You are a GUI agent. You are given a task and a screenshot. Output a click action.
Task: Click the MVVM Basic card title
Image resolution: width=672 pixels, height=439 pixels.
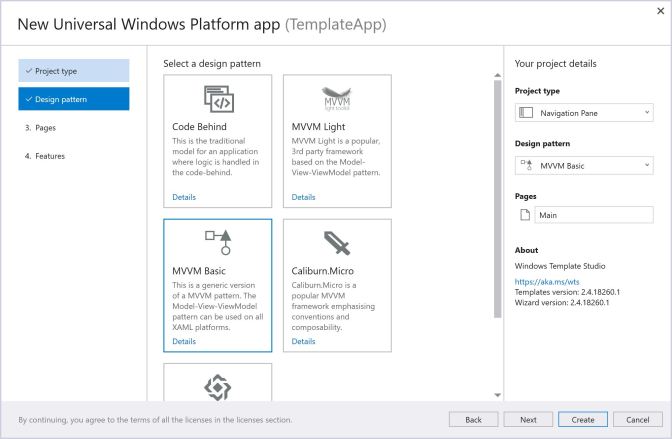tap(199, 271)
